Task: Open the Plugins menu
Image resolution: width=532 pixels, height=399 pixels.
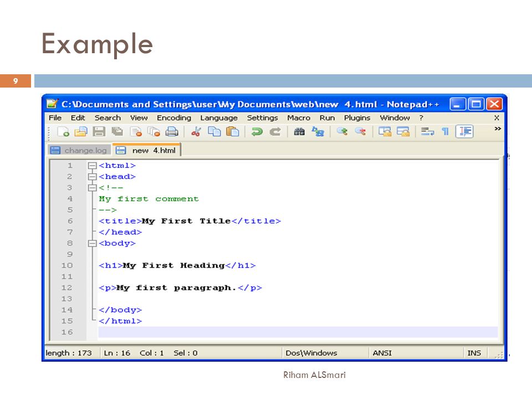Action: pos(357,117)
